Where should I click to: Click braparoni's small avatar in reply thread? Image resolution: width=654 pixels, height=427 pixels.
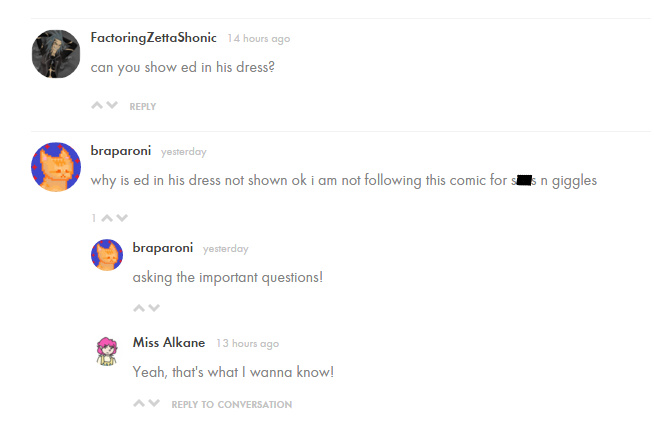107,255
